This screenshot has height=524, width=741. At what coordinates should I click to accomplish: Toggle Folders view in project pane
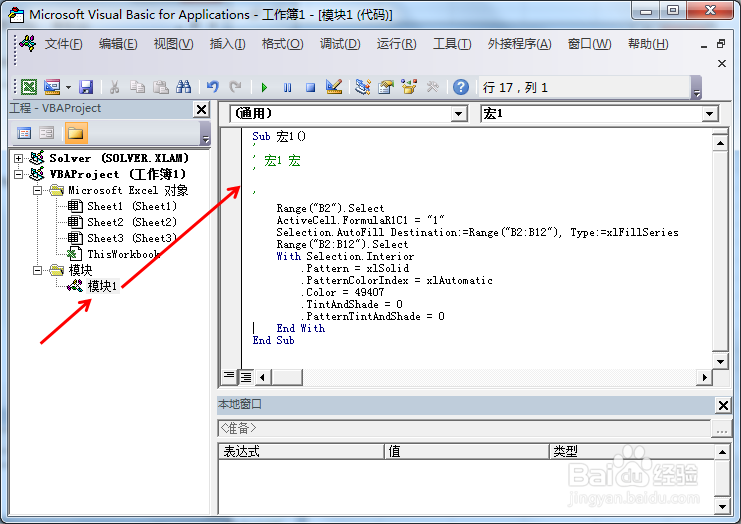[x=76, y=133]
